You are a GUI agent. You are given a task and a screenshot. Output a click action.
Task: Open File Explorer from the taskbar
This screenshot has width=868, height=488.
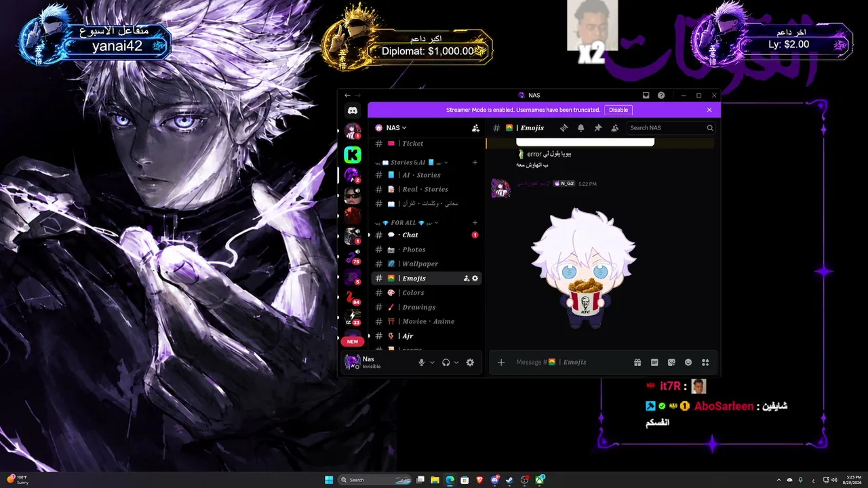[x=435, y=480]
